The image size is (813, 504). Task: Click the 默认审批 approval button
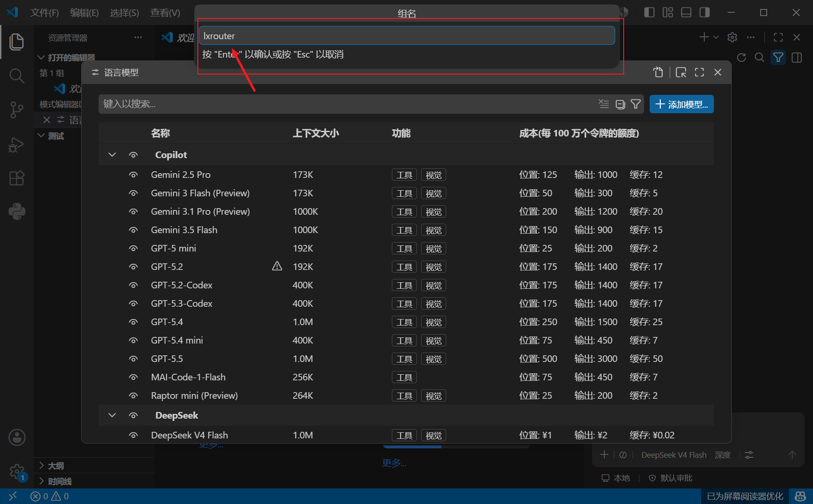tap(670, 478)
